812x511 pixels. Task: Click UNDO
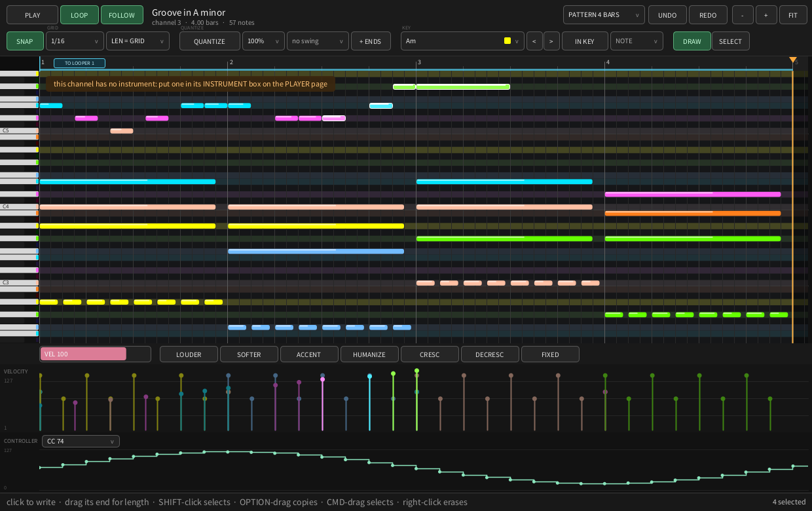pos(667,15)
